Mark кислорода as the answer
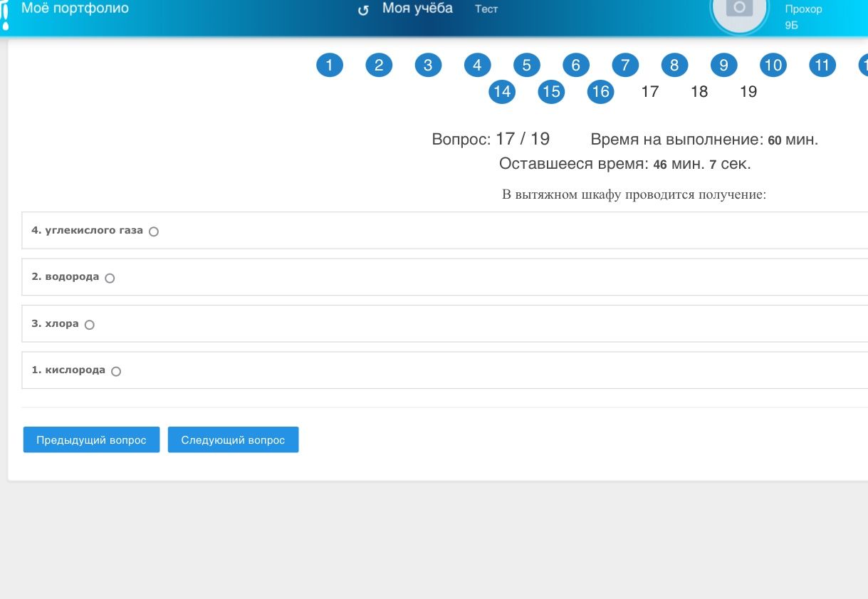 click(116, 371)
